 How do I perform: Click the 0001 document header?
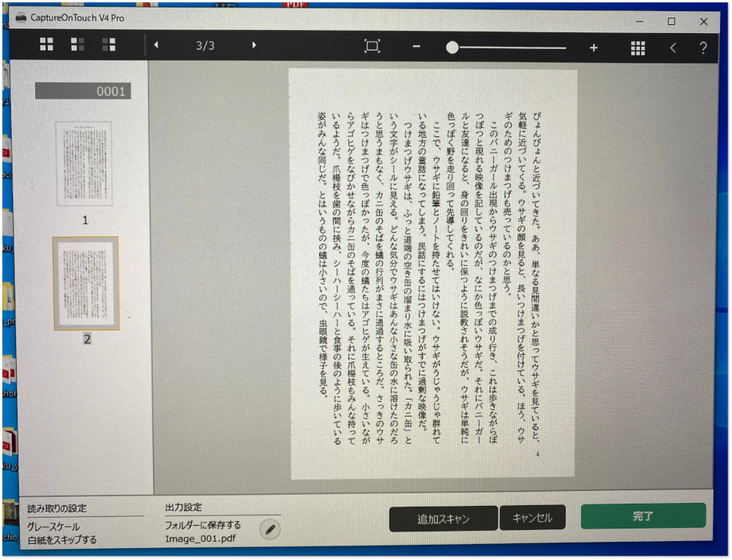coord(83,91)
